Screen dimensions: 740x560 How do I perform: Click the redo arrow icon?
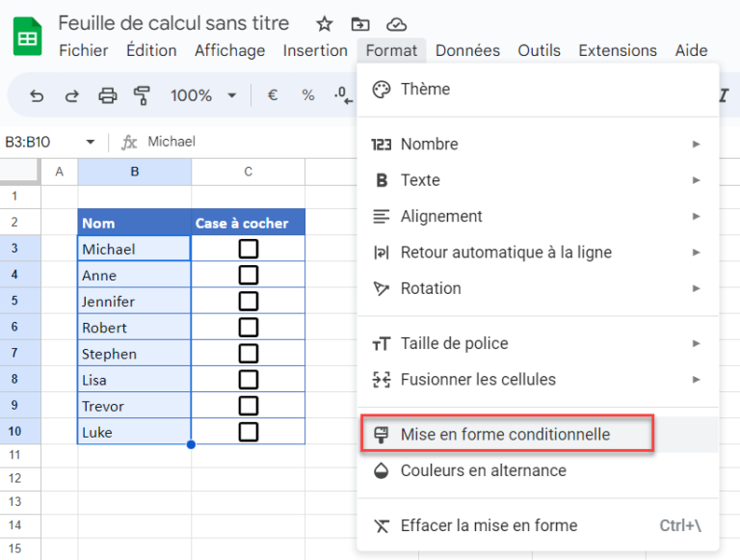click(71, 95)
